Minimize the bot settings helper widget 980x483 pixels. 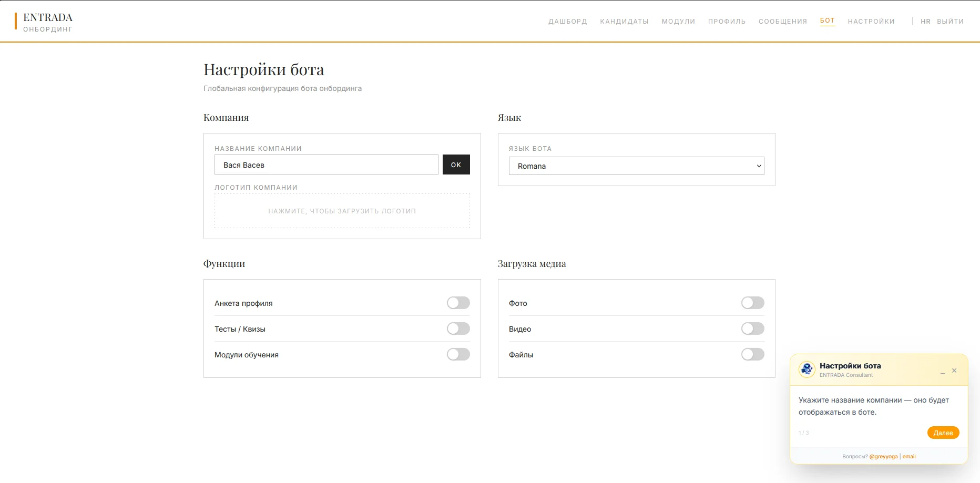point(943,371)
